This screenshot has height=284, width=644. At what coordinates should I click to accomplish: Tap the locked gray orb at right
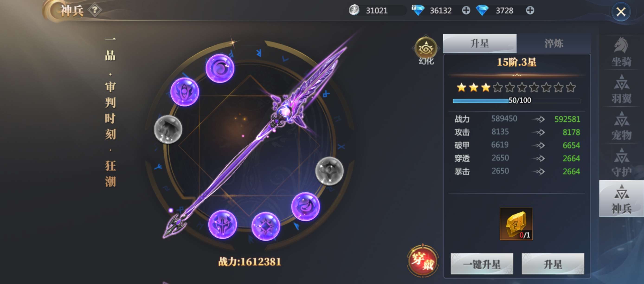pyautogui.click(x=329, y=171)
